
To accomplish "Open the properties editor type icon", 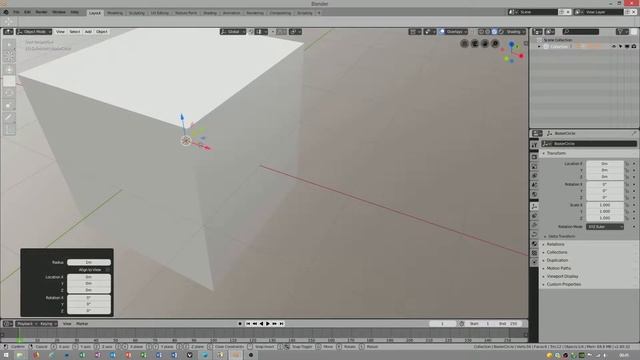I will tap(537, 133).
